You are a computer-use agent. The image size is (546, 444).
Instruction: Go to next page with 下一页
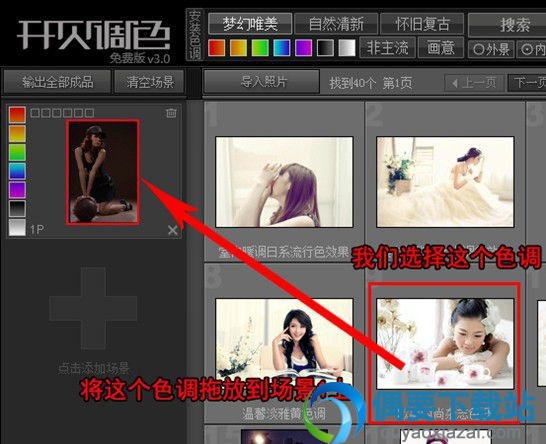tap(527, 83)
